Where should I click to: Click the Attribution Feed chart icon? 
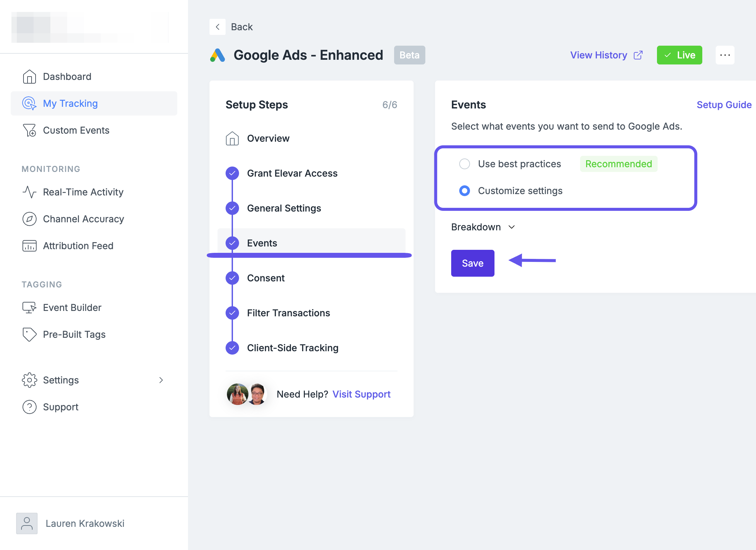[30, 246]
